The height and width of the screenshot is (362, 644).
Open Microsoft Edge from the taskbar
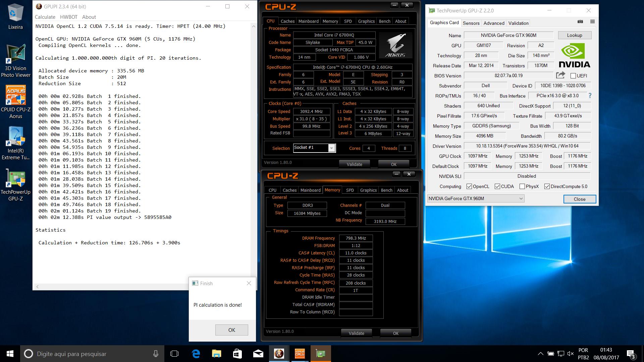[196, 354]
